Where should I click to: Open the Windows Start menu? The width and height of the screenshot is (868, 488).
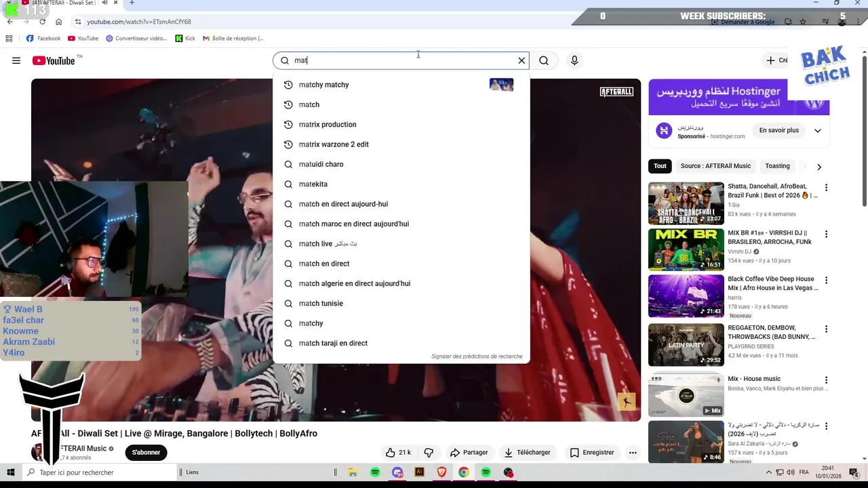pyautogui.click(x=11, y=472)
